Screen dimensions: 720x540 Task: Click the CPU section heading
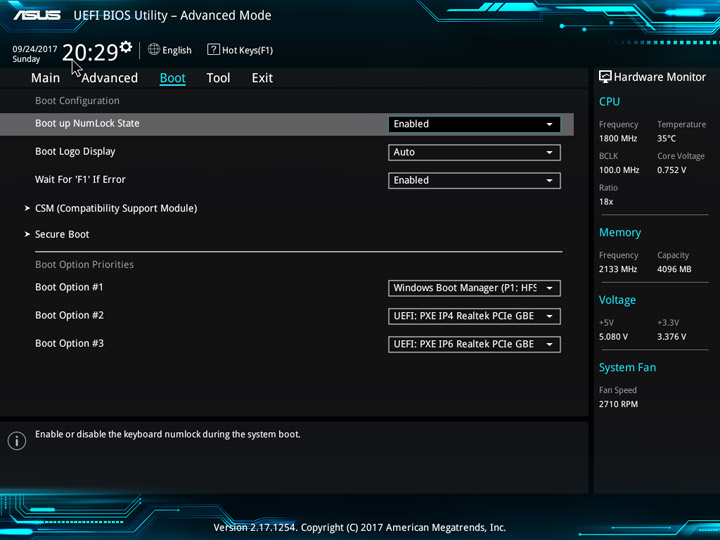[609, 101]
